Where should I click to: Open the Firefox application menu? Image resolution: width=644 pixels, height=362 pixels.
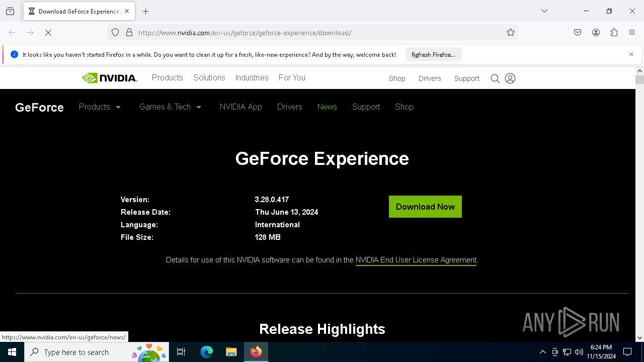[632, 33]
